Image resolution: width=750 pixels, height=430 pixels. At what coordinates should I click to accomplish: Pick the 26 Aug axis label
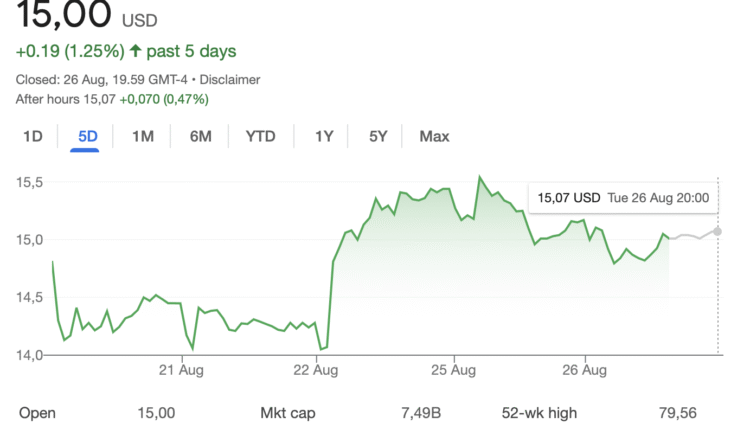(587, 371)
